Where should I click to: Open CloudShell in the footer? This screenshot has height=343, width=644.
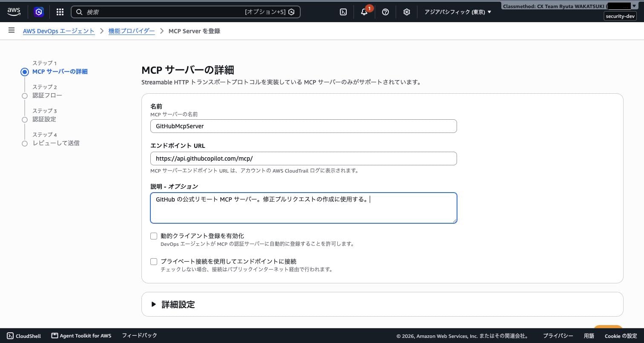click(24, 336)
